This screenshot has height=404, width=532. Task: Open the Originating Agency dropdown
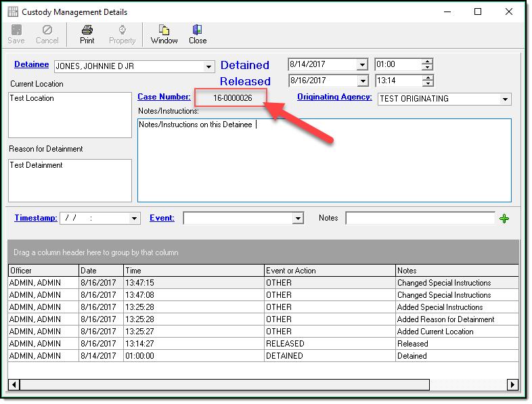pos(505,99)
